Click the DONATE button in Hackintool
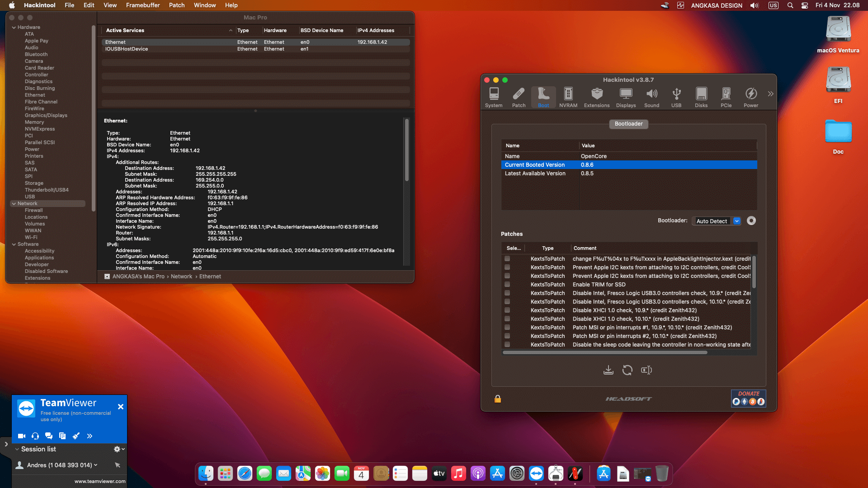The height and width of the screenshot is (488, 868). [x=749, y=398]
